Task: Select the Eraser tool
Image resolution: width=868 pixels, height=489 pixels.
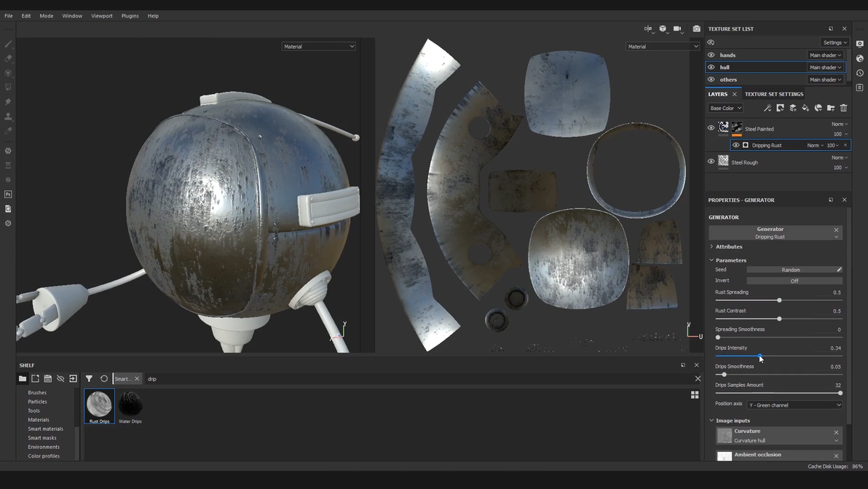Action: 9,58
